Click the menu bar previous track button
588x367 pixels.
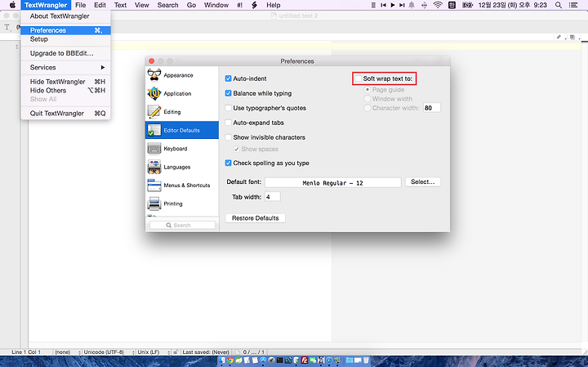(x=383, y=5)
